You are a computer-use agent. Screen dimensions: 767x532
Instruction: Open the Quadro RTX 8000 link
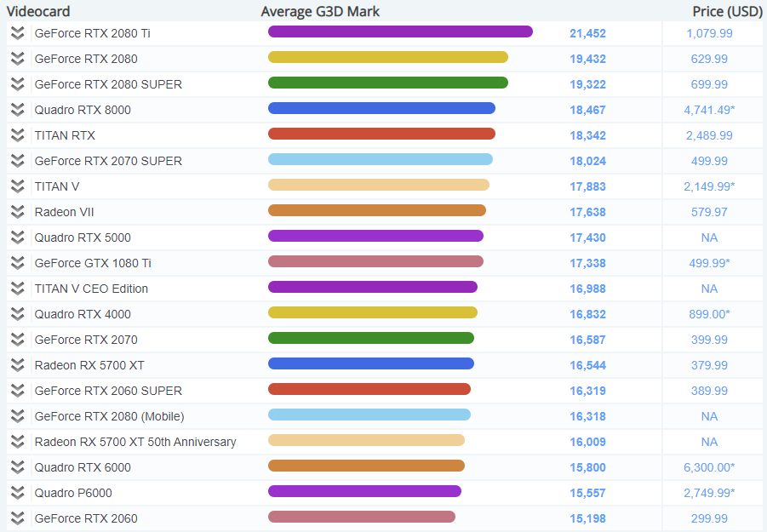tap(83, 110)
